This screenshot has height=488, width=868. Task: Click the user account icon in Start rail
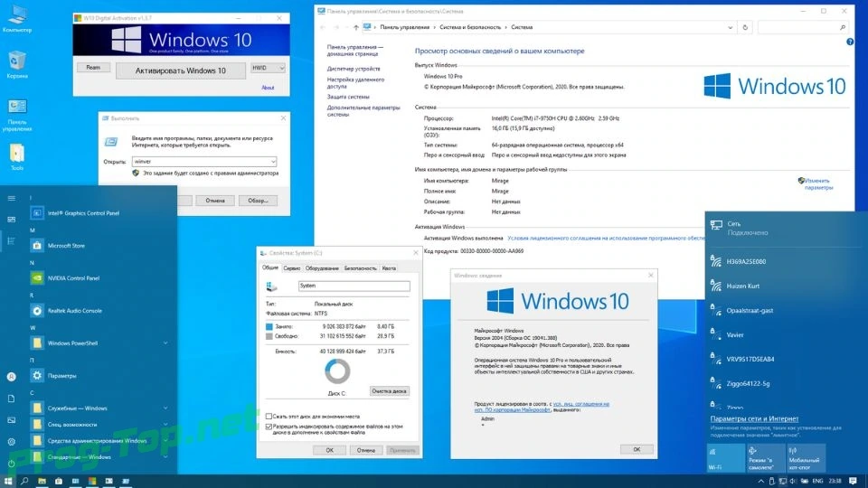11,377
